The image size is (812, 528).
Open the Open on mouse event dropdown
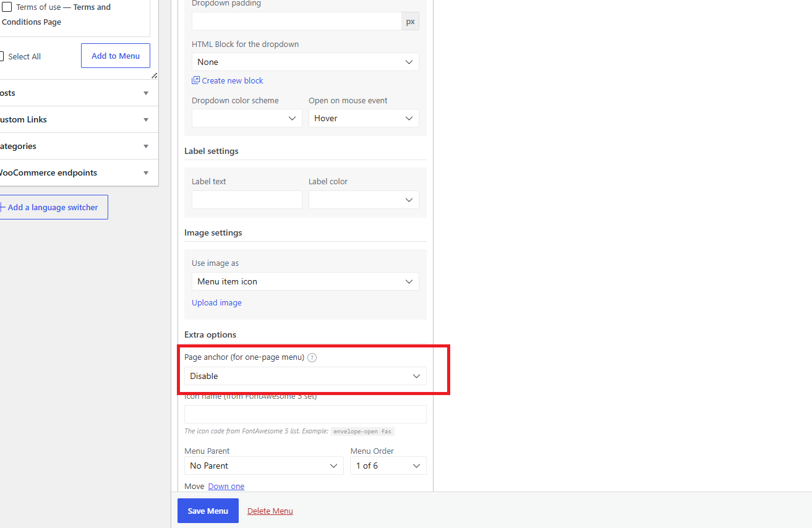point(364,118)
